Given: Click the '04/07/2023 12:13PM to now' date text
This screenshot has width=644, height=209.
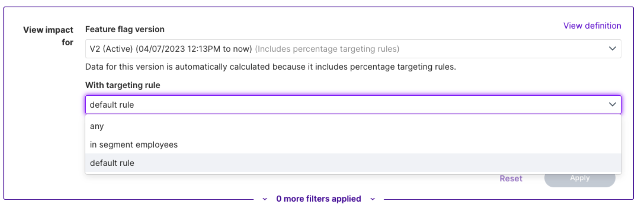Looking at the screenshot, I should [x=194, y=49].
